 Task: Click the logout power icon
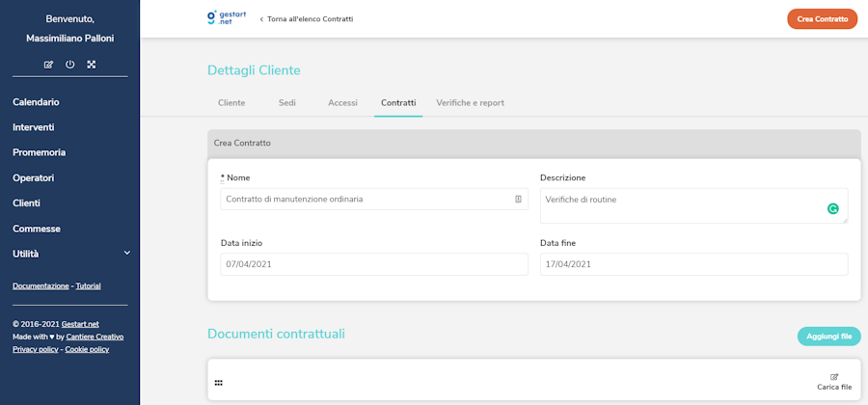click(69, 65)
